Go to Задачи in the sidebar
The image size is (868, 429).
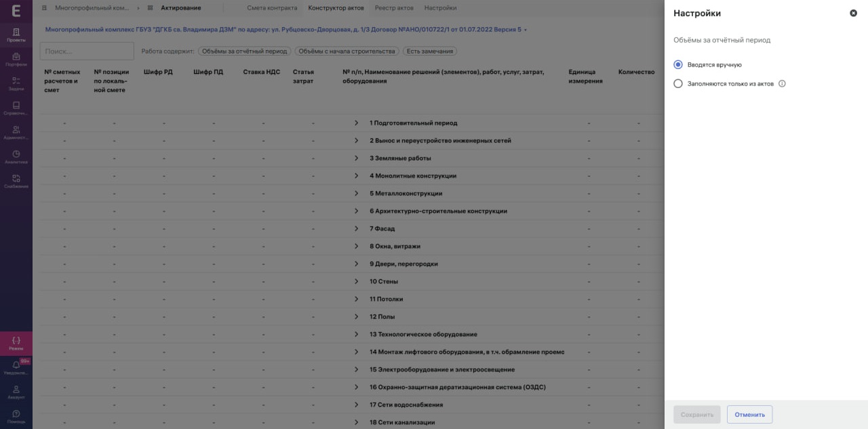pos(16,83)
